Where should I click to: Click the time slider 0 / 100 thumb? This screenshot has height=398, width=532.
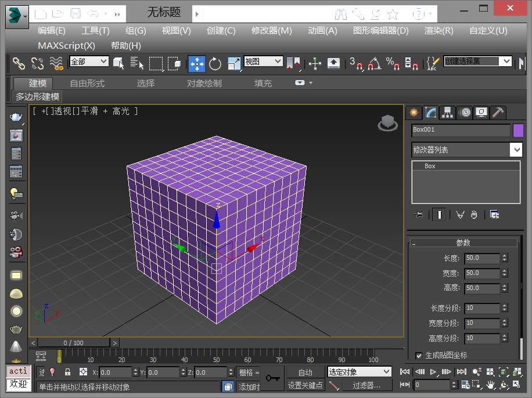tap(74, 343)
